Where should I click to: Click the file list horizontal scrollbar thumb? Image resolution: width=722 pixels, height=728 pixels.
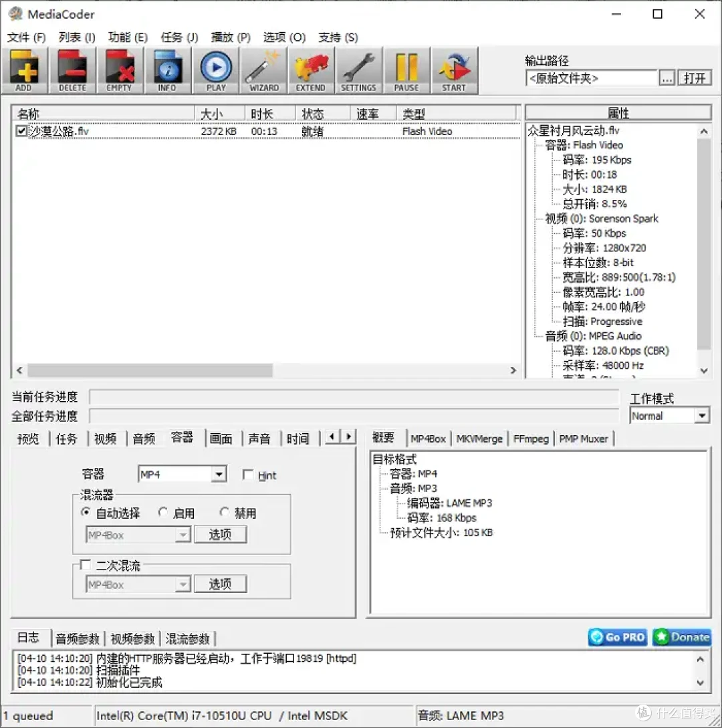coord(150,370)
